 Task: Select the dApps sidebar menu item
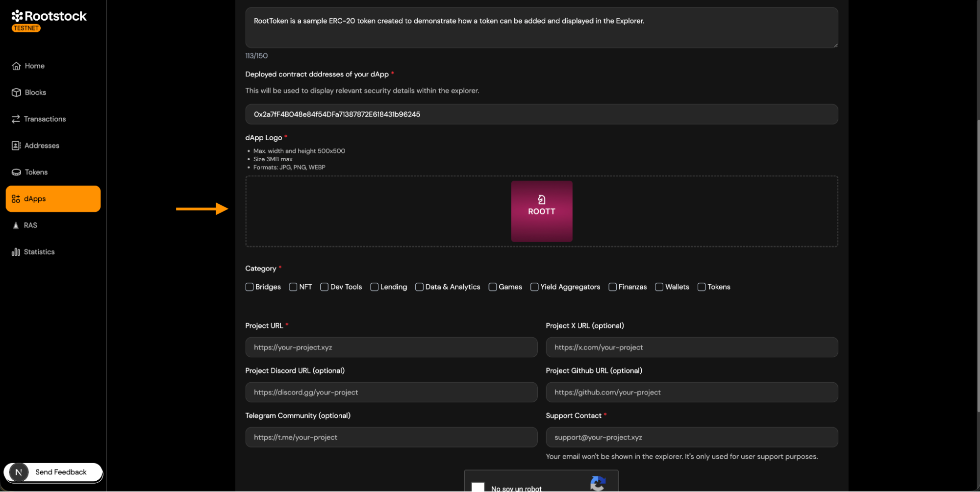53,199
